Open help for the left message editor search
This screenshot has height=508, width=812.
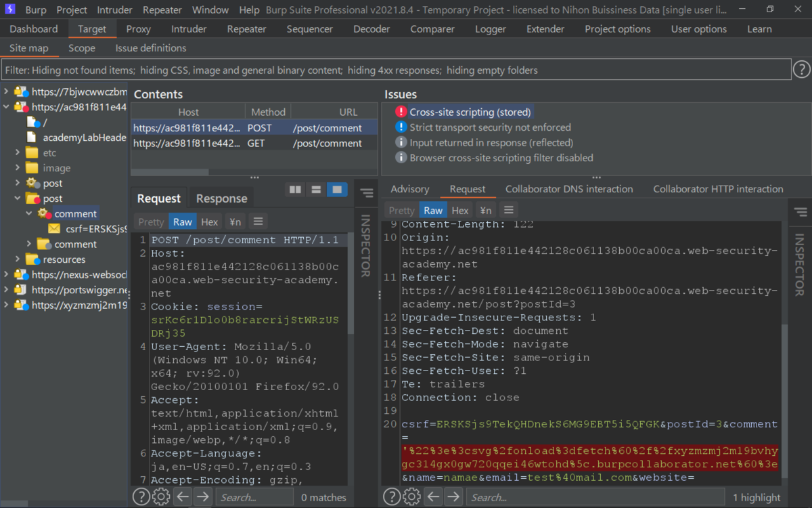click(x=141, y=497)
